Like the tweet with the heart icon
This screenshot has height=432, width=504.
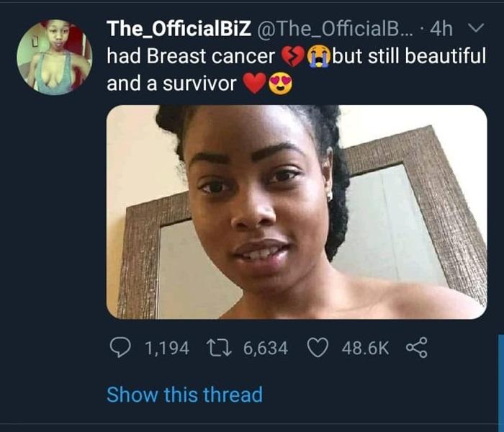tap(318, 348)
